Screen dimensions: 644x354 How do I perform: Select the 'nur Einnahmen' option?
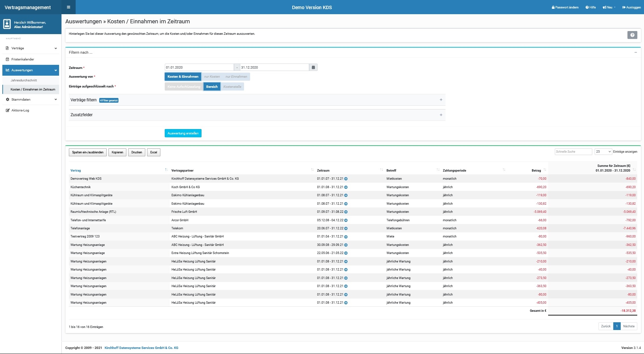coord(236,77)
